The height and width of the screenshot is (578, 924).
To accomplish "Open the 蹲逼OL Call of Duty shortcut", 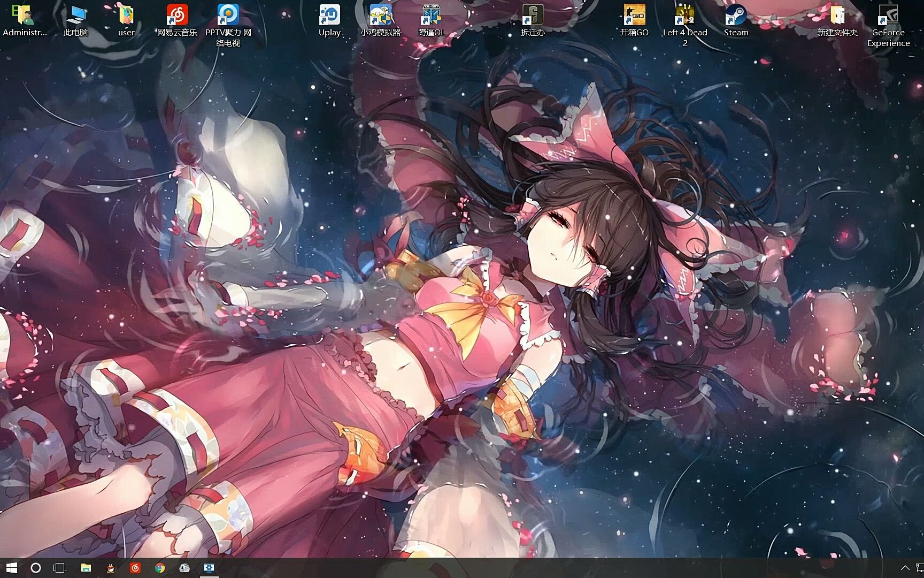I will click(x=431, y=21).
